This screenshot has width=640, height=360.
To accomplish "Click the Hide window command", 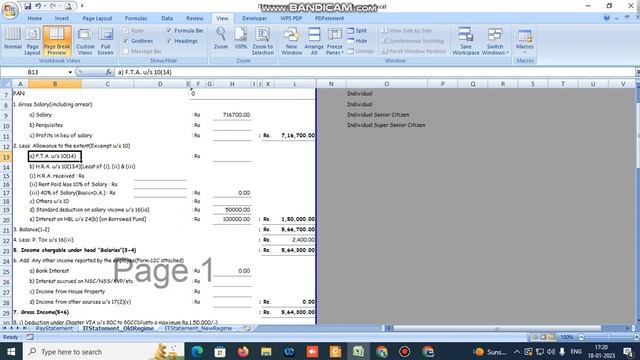I will coord(357,41).
